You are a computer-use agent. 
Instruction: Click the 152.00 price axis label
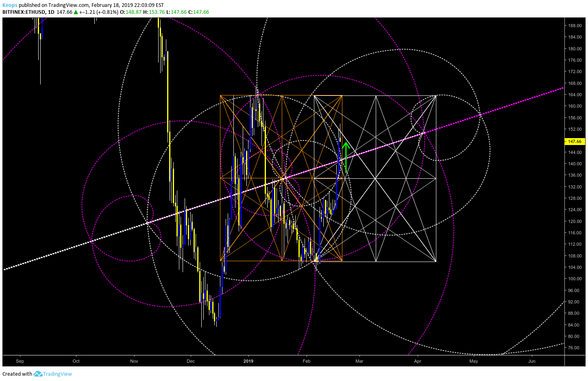pos(575,129)
